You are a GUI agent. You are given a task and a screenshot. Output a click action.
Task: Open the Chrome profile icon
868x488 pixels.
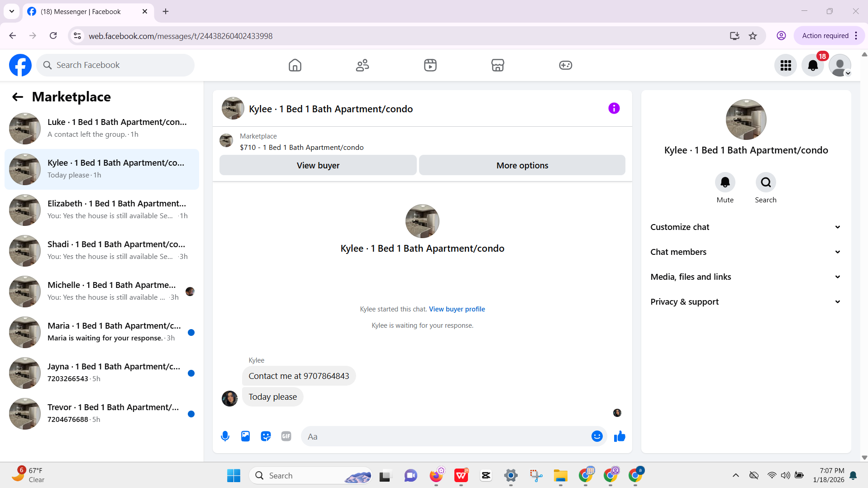coord(781,36)
